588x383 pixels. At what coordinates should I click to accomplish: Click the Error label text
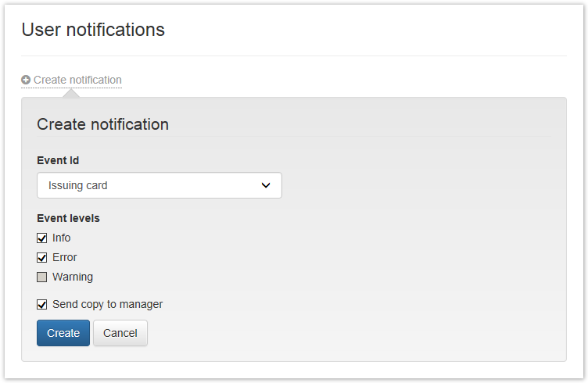click(64, 257)
